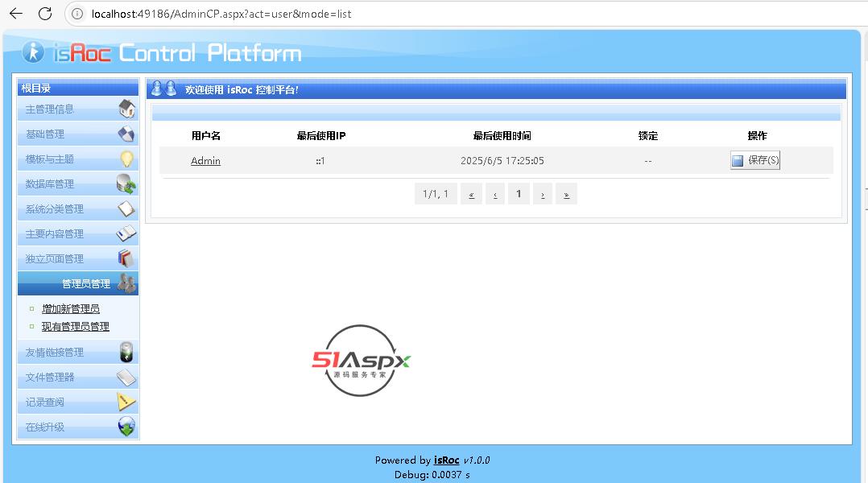Click the open book icon beside 主要内容管理
868x483 pixels.
pyautogui.click(x=126, y=233)
